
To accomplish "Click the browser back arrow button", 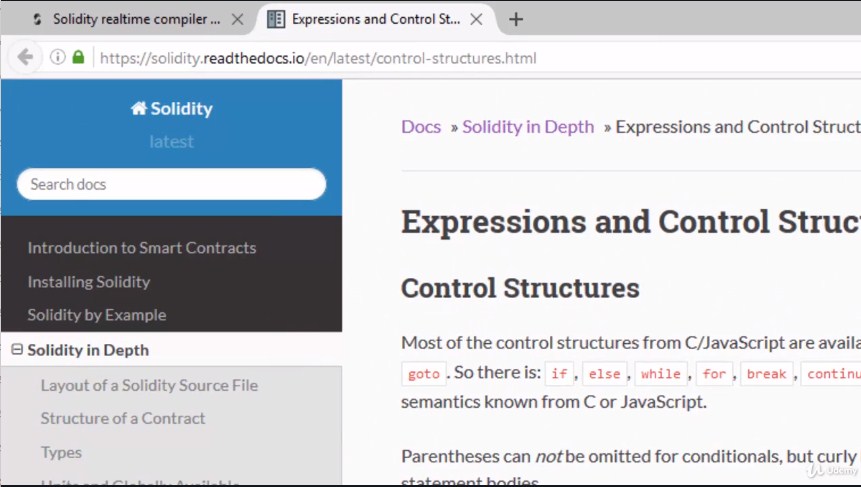I will (25, 57).
